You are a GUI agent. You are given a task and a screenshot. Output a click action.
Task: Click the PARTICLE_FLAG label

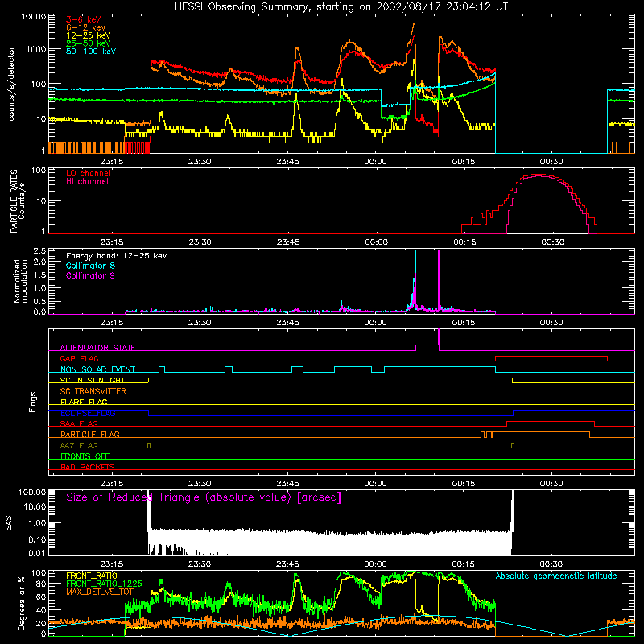pyautogui.click(x=90, y=435)
